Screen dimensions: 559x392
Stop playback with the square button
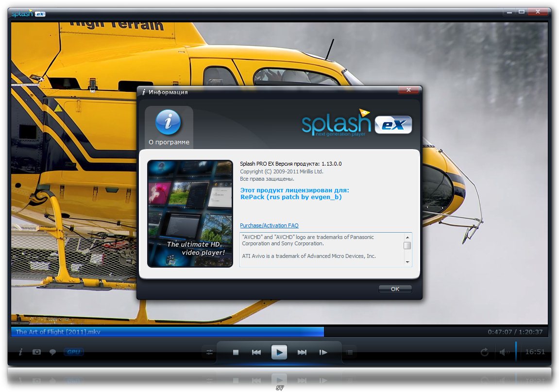236,352
